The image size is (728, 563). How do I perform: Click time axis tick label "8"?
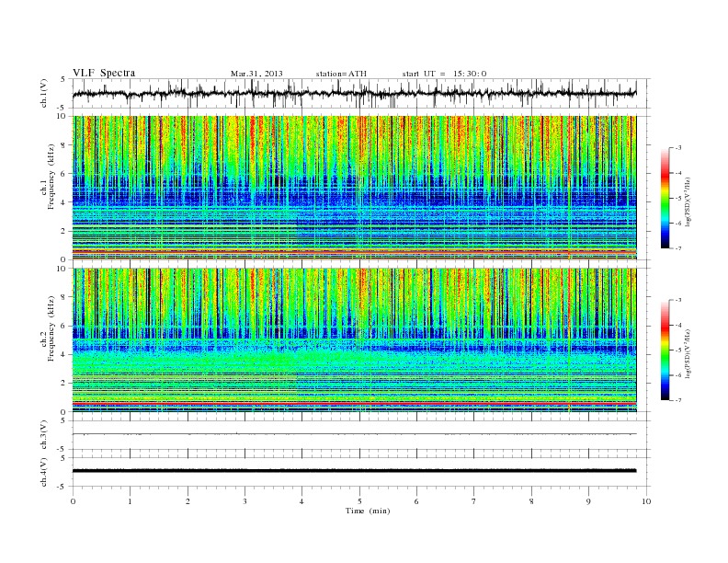(x=531, y=501)
